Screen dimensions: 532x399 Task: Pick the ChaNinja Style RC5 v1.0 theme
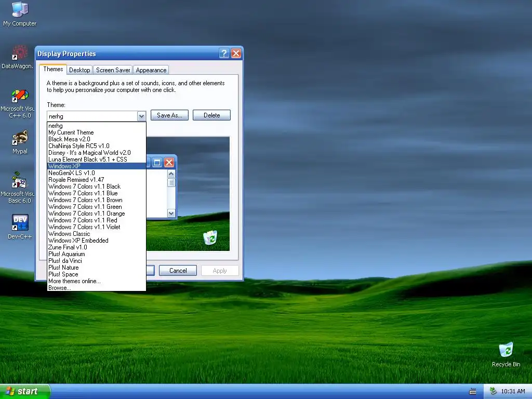(97, 146)
